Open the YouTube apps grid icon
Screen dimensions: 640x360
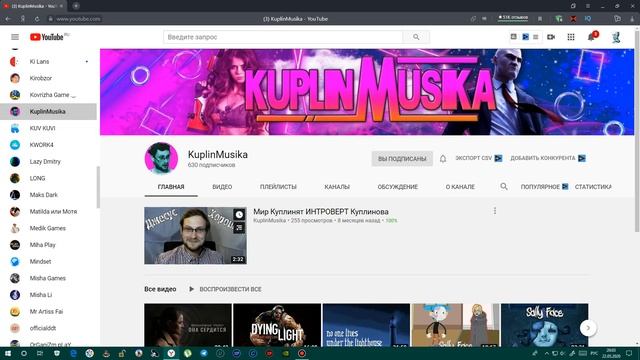[x=571, y=37]
